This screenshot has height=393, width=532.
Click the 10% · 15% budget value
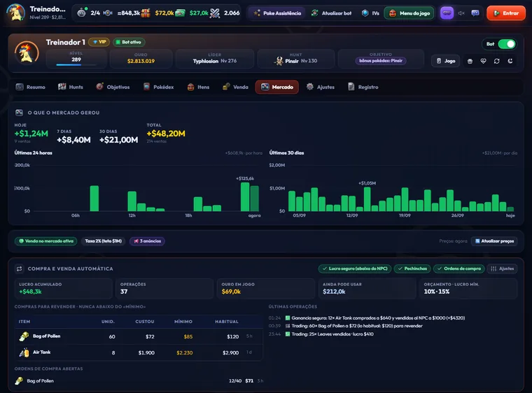coord(437,292)
